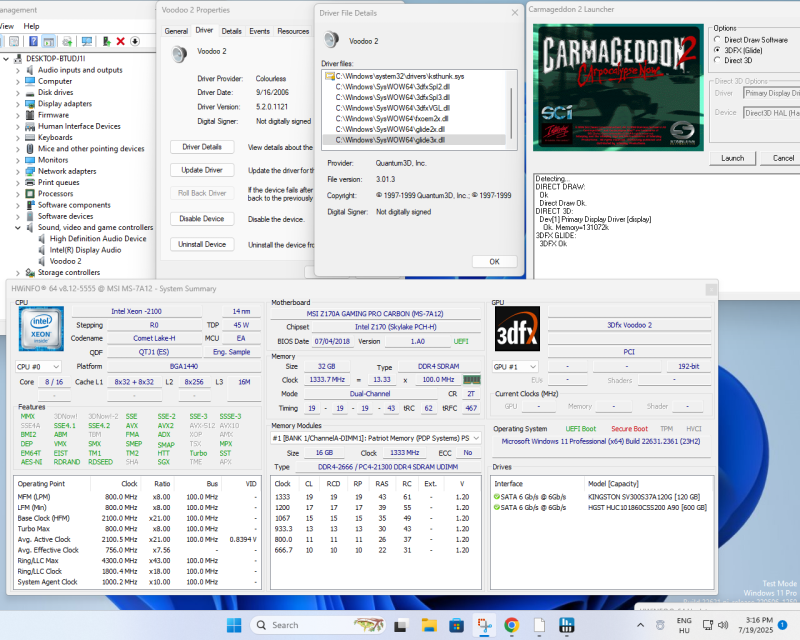Select Voodoo 2 in device tree
The image size is (800, 640).
(x=65, y=261)
